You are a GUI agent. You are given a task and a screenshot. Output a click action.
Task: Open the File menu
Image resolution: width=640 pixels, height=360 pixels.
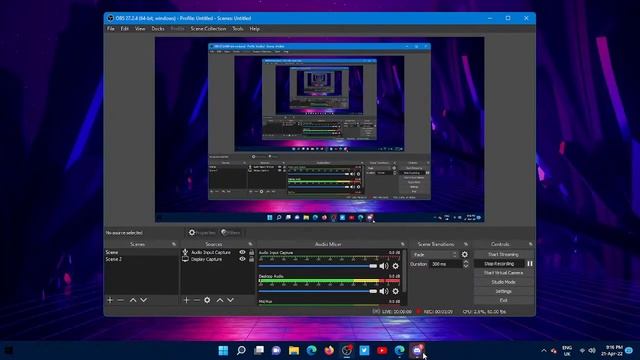(111, 29)
